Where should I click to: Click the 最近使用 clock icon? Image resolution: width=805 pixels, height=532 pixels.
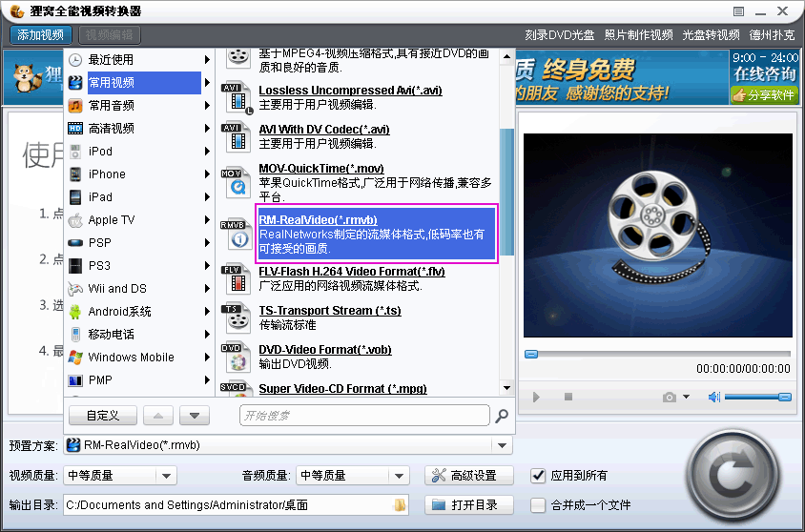tap(75, 60)
